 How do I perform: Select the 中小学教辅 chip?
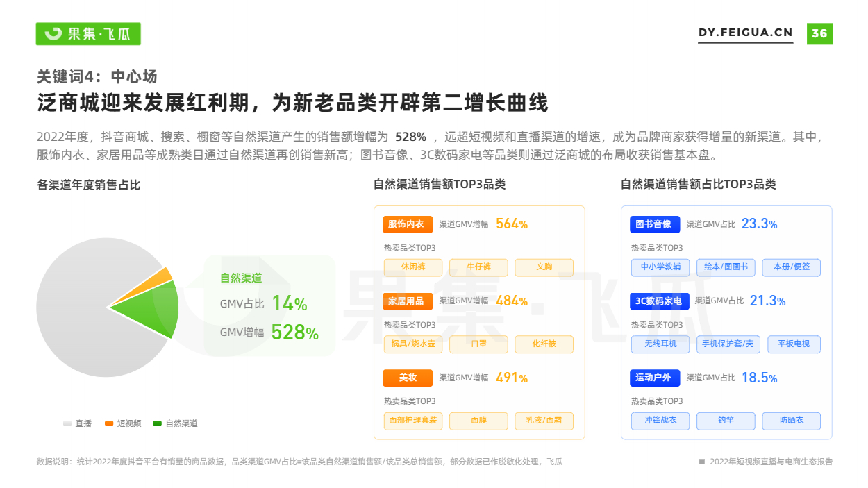[x=660, y=267]
